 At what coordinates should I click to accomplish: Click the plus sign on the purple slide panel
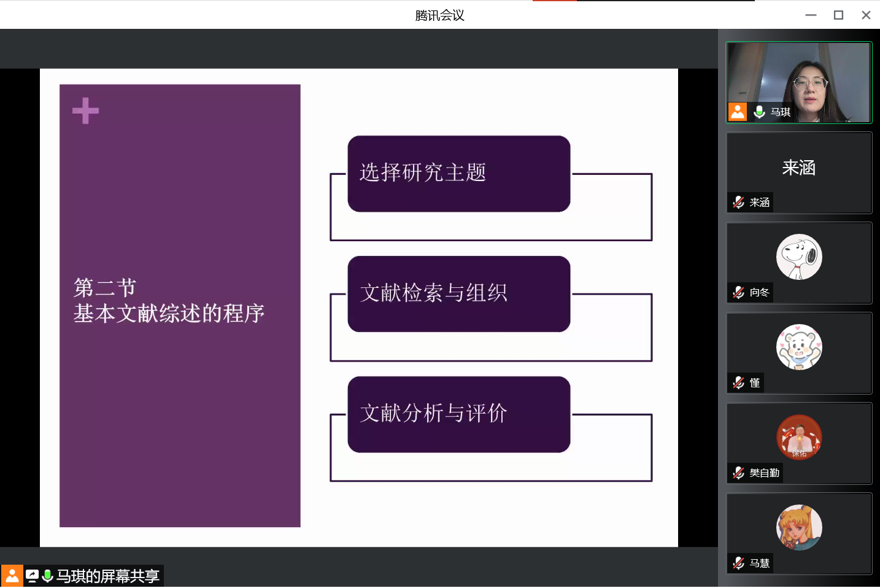(85, 111)
